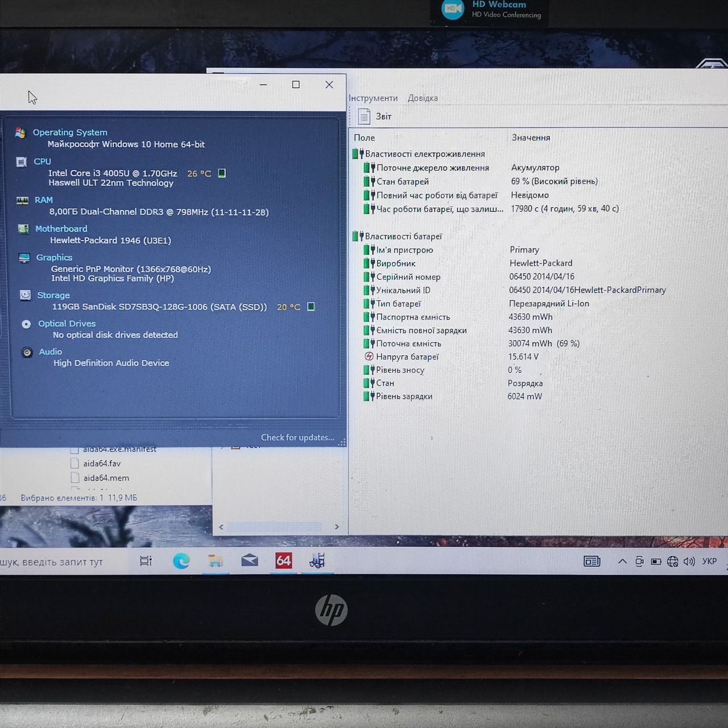
Task: Open the Operating System section link
Action: (70, 133)
